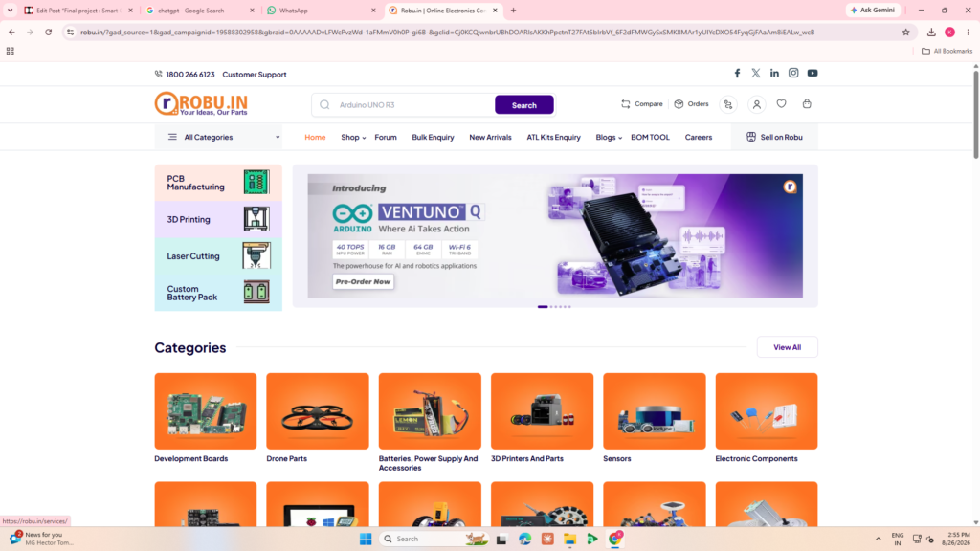
Task: Open Chrome from the taskbar
Action: coord(615,539)
